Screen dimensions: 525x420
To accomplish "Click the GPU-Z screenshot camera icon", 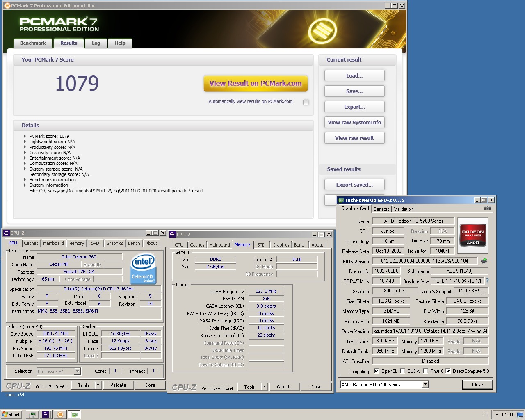I will [487, 208].
